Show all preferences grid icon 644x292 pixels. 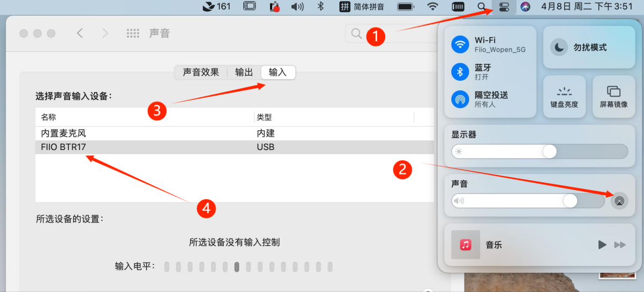point(133,33)
